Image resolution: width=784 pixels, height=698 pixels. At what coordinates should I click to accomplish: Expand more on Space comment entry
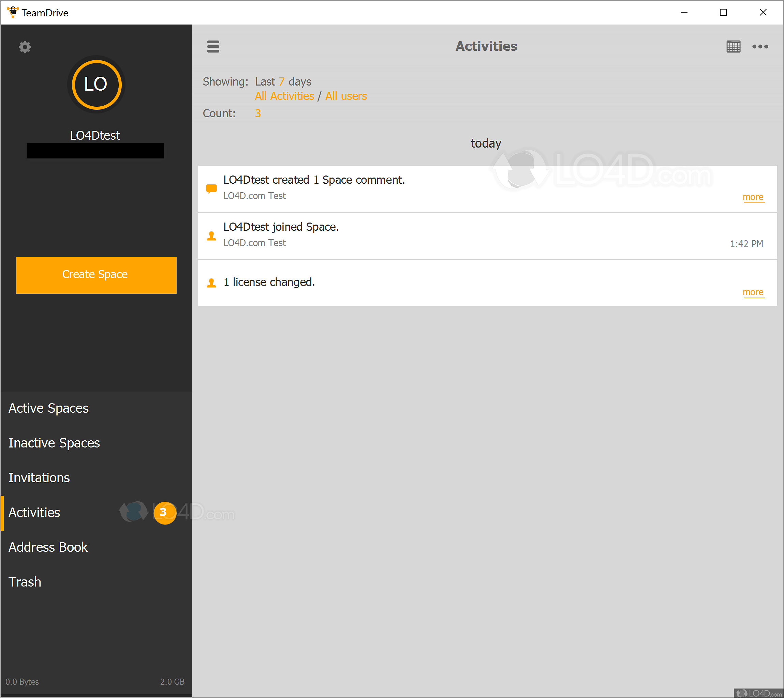coord(753,197)
